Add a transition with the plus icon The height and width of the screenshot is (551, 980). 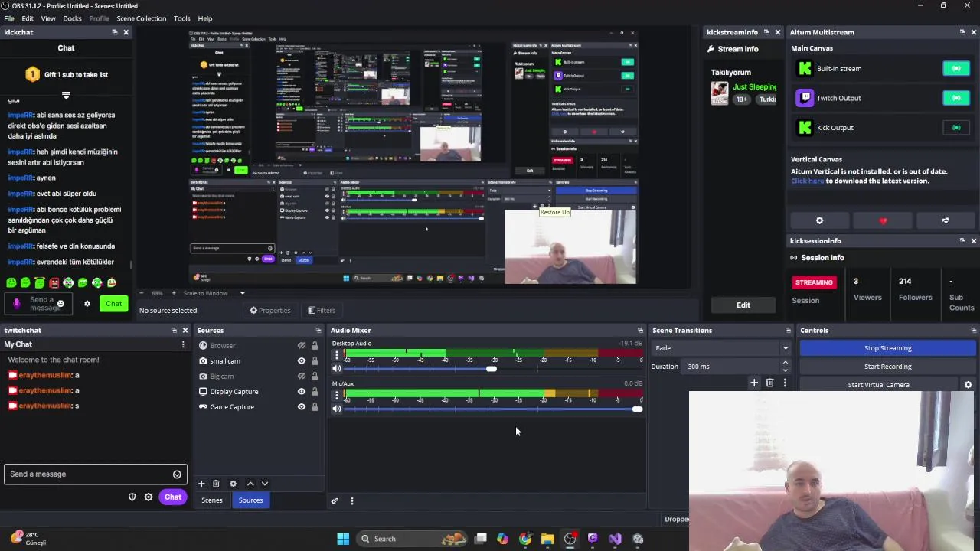[754, 383]
